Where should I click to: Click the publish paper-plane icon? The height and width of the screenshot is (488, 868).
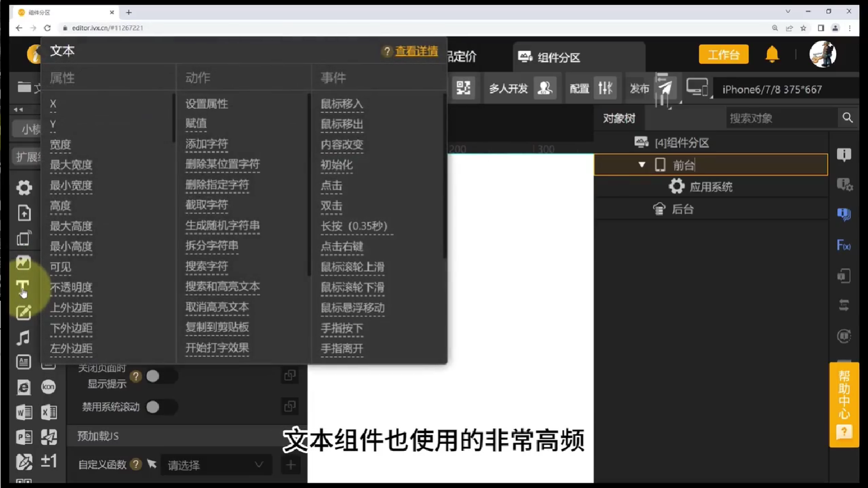pos(665,88)
